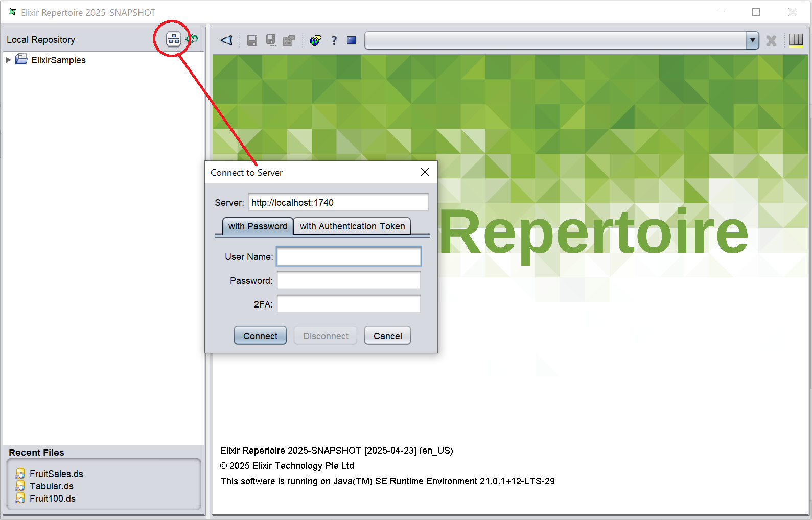Expand the ElixirSamples tree node

click(9, 60)
